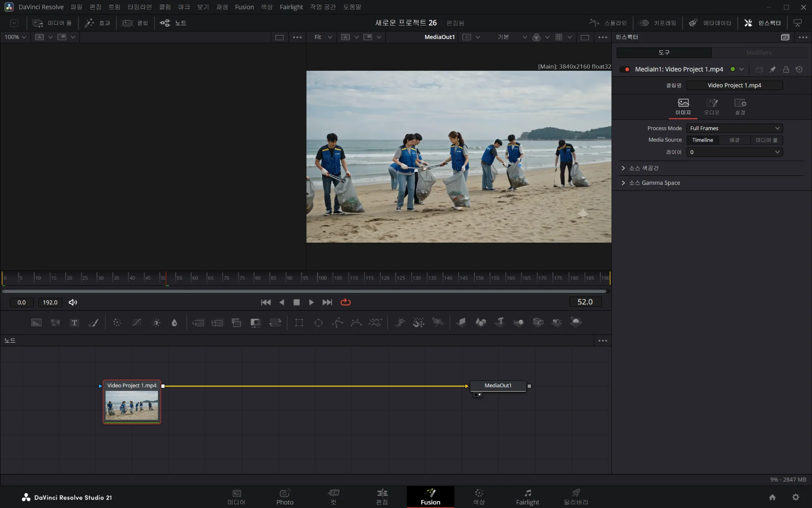Add a Text+ node from the toolbar
This screenshot has width=812, height=508.
[x=74, y=323]
